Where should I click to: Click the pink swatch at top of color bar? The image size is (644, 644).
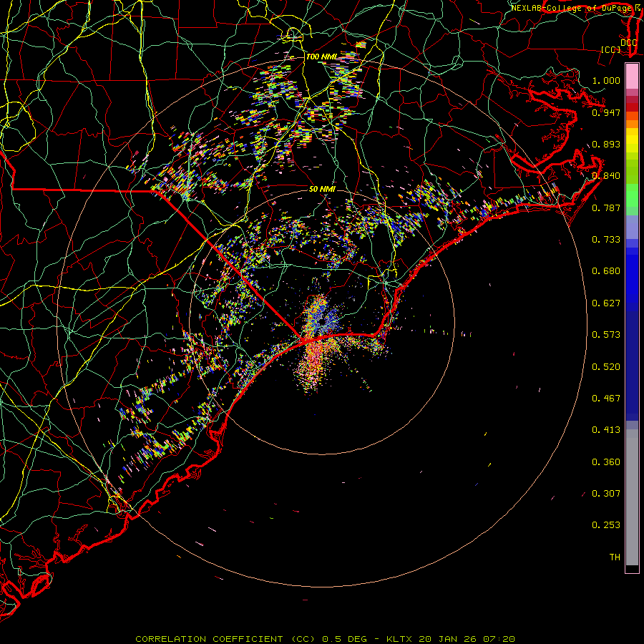pos(632,76)
